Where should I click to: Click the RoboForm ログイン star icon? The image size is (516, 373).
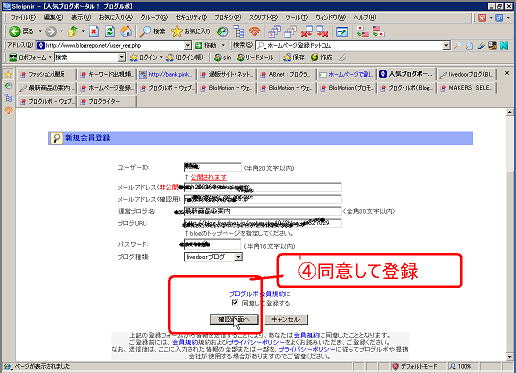[x=134, y=58]
